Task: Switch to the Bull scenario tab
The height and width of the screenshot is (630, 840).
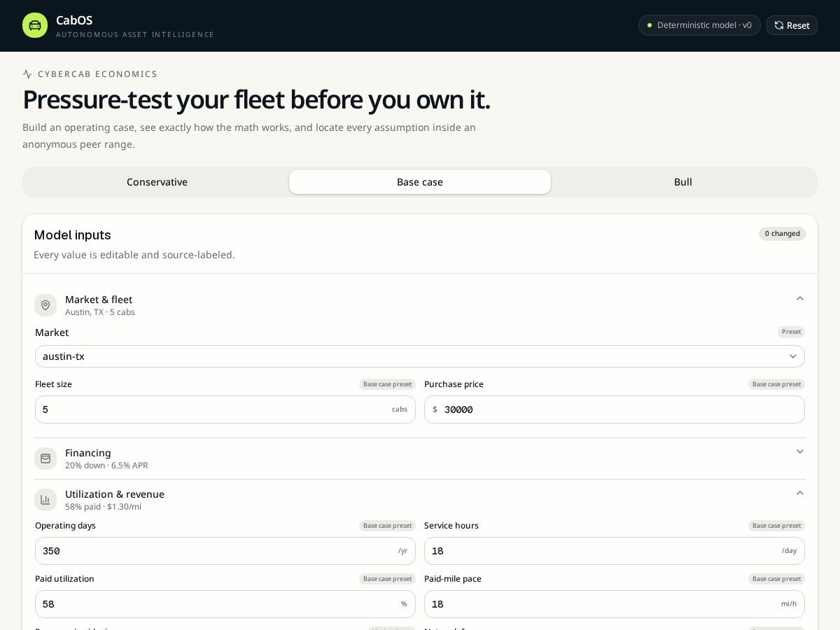Action: 683,182
